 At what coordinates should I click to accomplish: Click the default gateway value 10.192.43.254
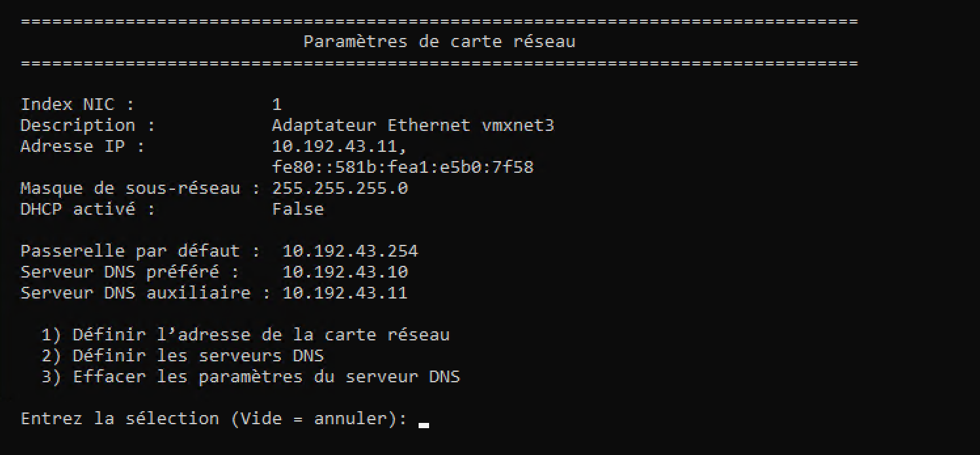pos(350,251)
